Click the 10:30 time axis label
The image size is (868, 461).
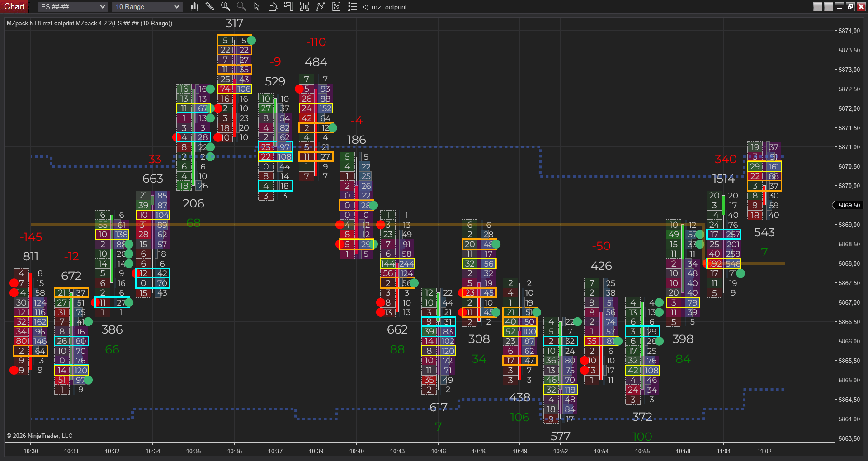click(31, 451)
